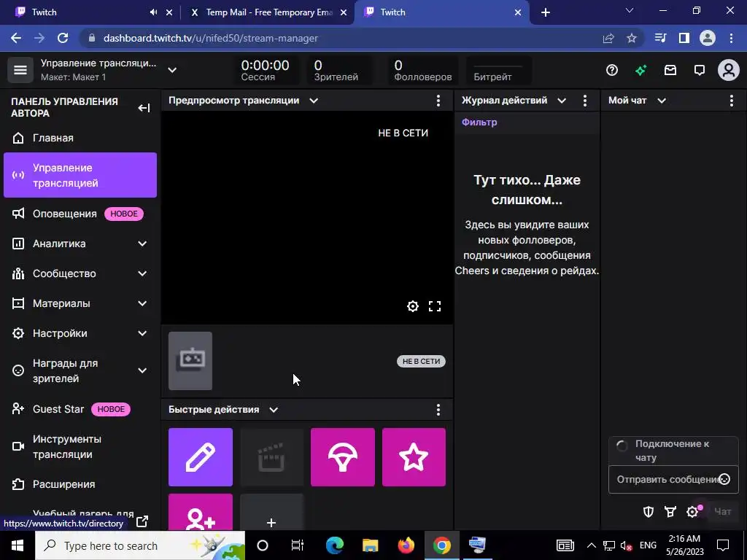Open Microsoft Edge from taskbar

click(x=334, y=545)
